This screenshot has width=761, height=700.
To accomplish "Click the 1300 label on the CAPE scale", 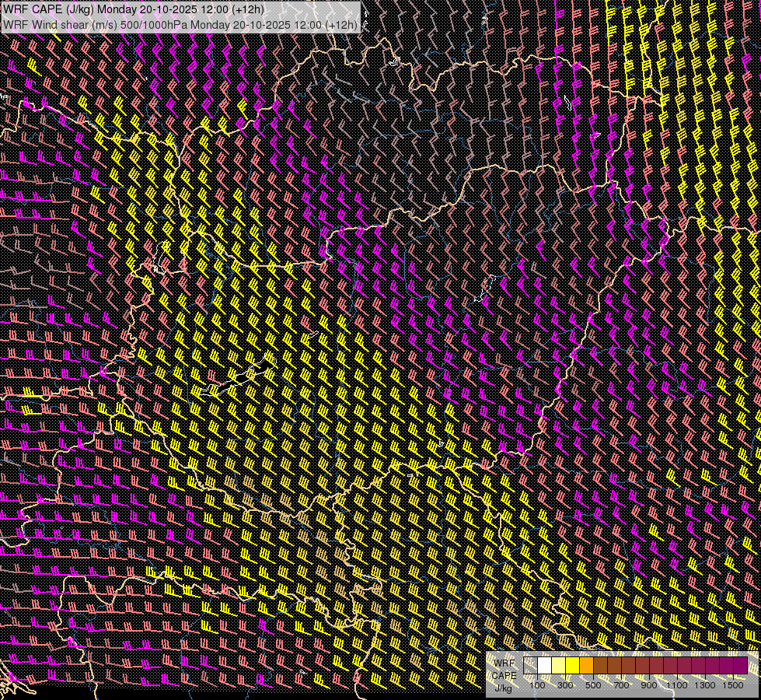I will tap(705, 685).
